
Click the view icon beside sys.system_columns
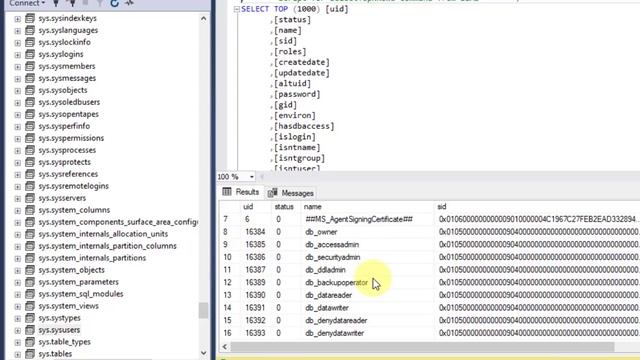30,210
